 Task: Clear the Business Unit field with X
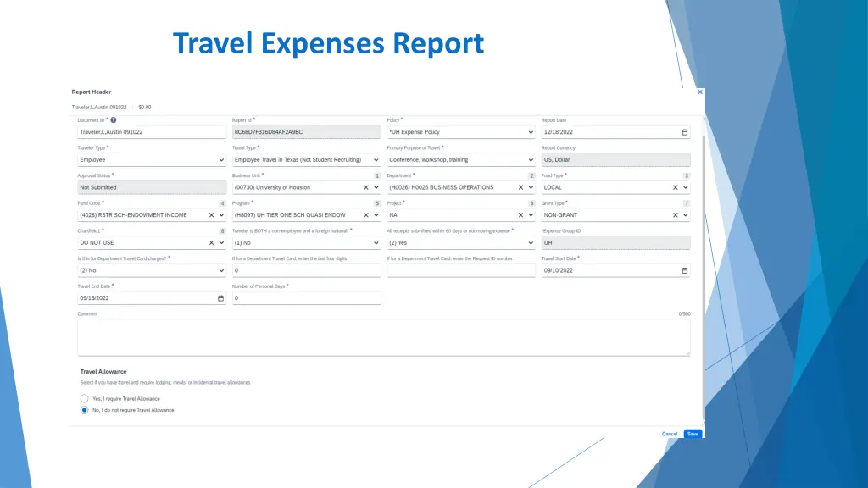pyautogui.click(x=366, y=187)
